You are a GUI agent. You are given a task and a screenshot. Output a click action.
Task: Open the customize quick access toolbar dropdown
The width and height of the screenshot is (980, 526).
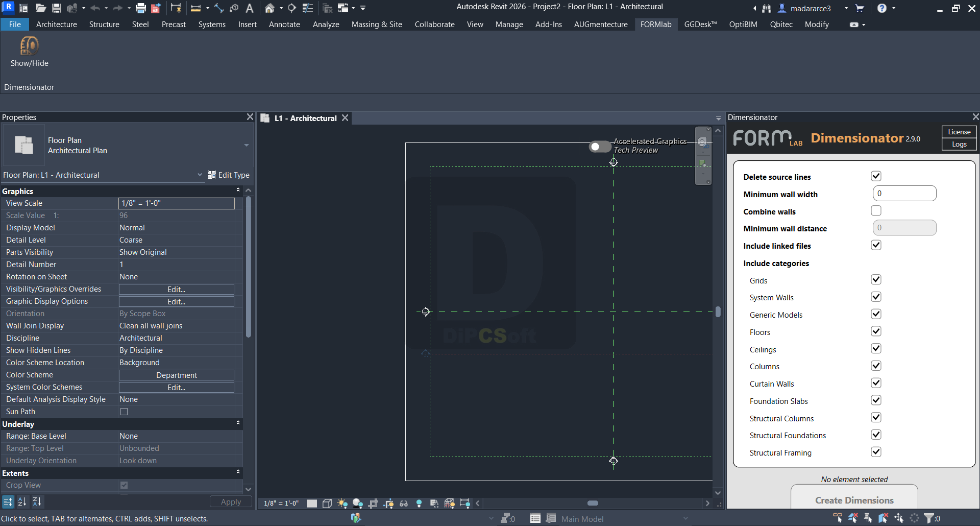click(363, 8)
